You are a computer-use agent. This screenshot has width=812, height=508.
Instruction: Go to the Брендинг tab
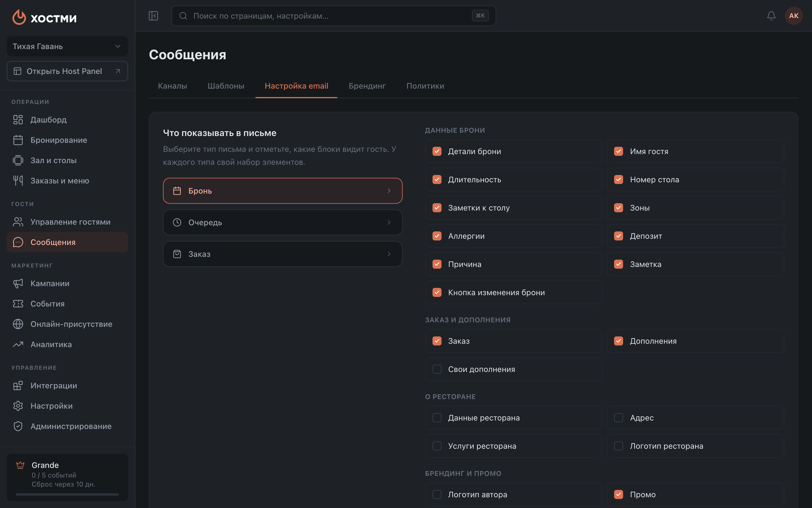[x=367, y=86]
